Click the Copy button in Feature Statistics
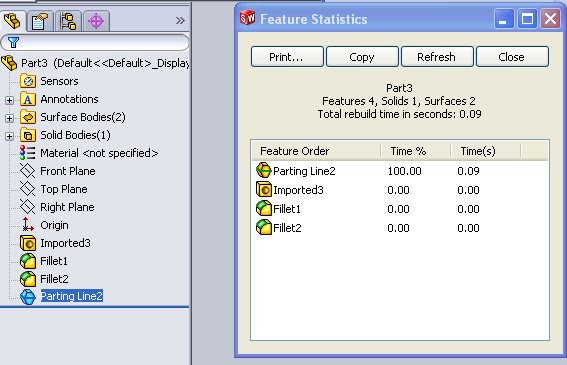Viewport: 567px width, 365px height. 362,57
